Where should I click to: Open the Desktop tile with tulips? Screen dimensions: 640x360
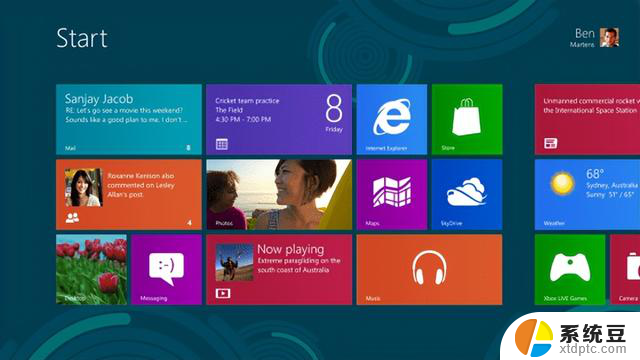pyautogui.click(x=91, y=269)
